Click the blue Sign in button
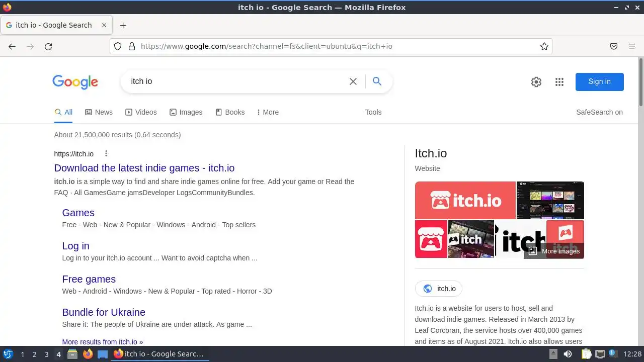Viewport: 644px width, 362px height. 599,81
